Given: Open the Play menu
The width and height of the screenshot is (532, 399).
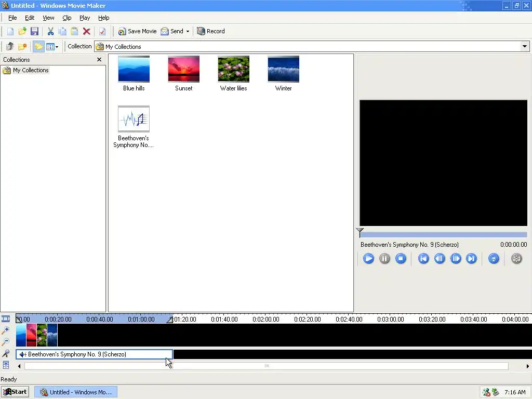Looking at the screenshot, I should coord(85,18).
